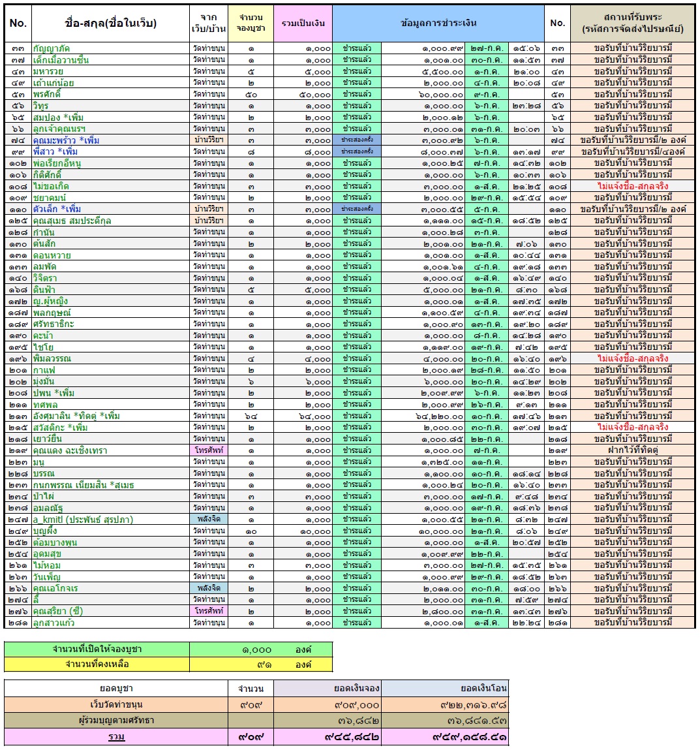Select the pink header 'รวมเป็นเงิน'
700x750 pixels.
[303, 23]
